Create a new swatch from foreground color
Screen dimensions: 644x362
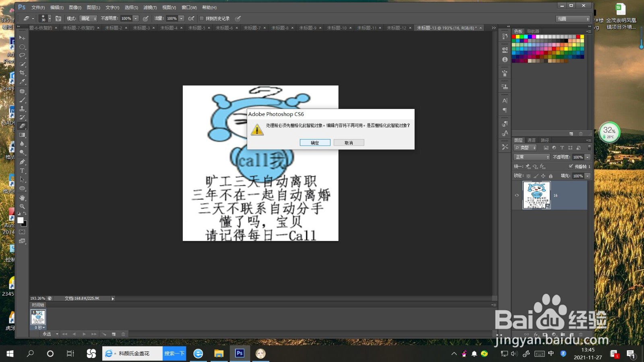click(571, 134)
